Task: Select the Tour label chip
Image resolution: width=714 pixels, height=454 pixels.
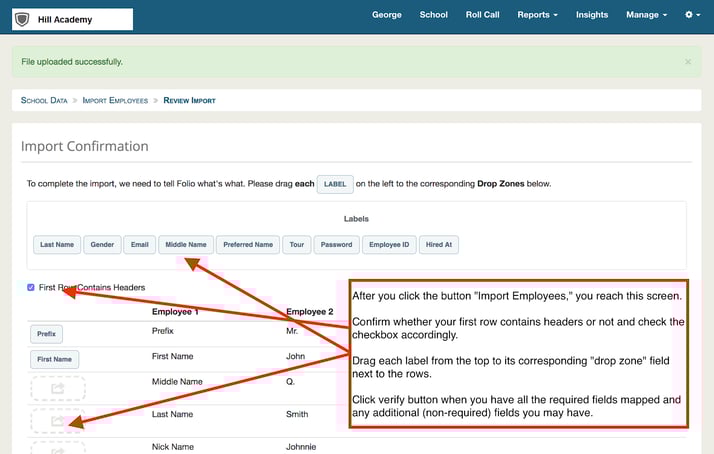Action: coord(297,245)
